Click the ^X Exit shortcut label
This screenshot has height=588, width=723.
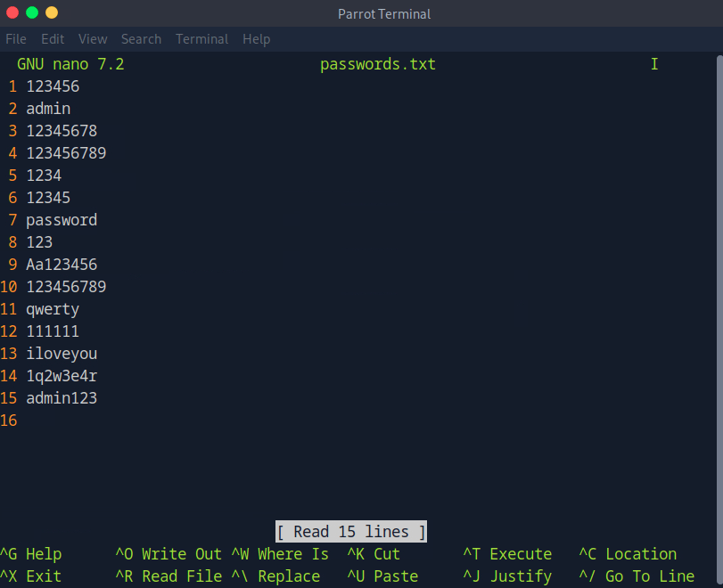(31, 576)
